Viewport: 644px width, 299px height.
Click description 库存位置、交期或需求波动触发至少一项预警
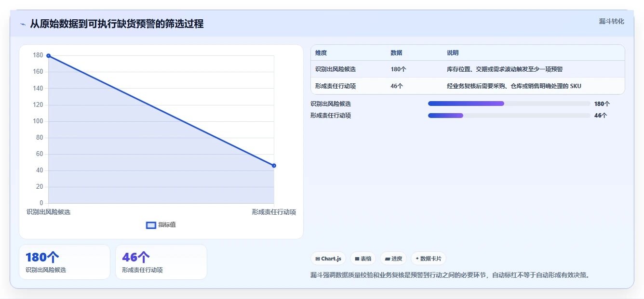coord(505,69)
